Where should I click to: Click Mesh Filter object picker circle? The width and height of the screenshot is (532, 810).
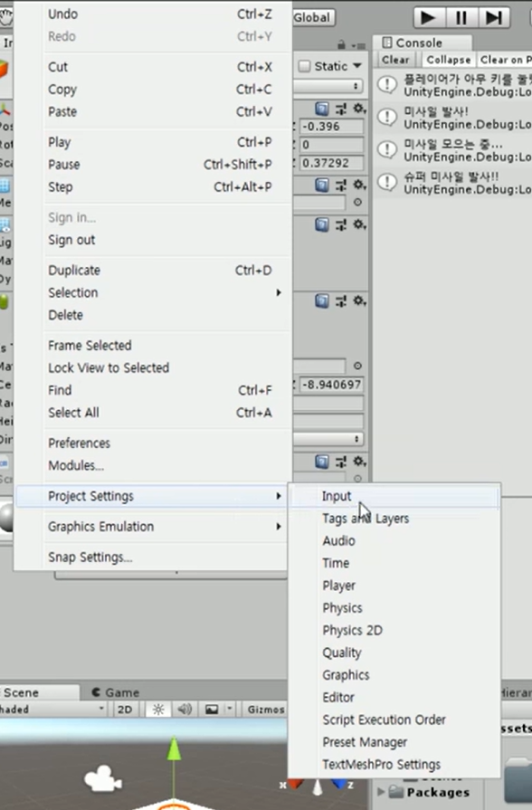point(357,202)
